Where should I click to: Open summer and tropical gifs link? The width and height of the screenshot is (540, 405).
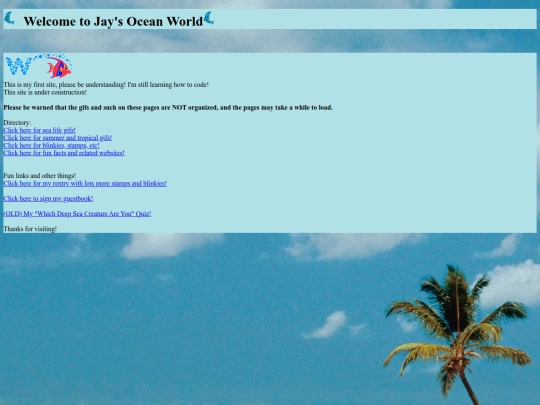[58, 138]
